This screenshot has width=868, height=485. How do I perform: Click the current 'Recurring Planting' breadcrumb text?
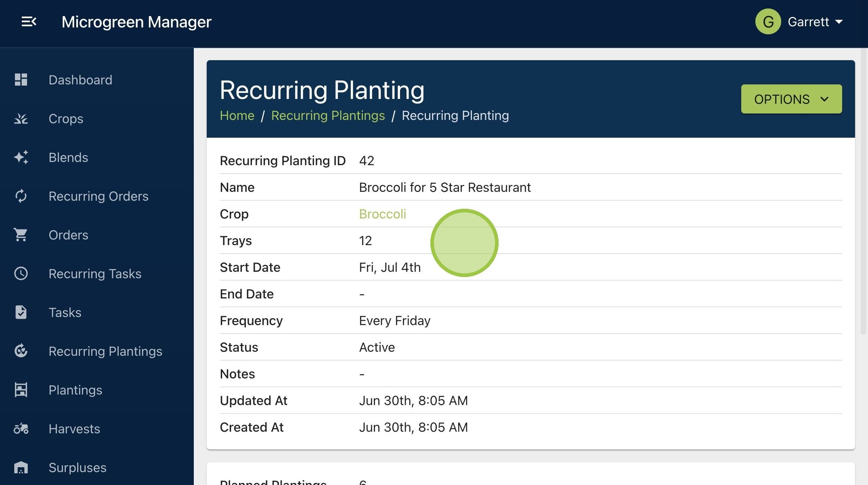[x=455, y=115]
